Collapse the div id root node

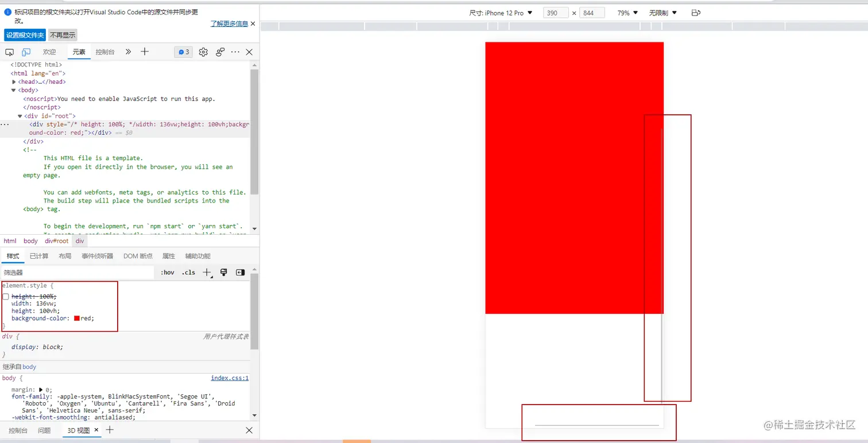click(20, 116)
